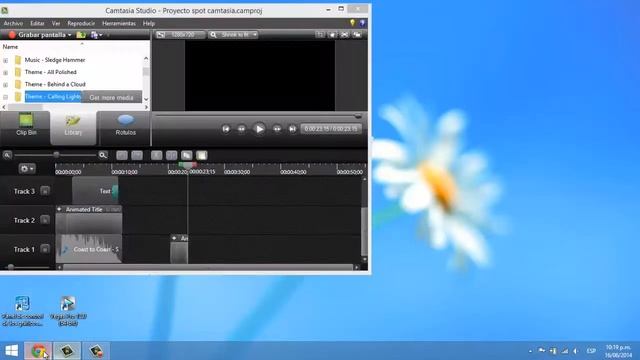640x360 pixels.
Task: Open the timeline gear options dropdown
Action: [x=27, y=169]
